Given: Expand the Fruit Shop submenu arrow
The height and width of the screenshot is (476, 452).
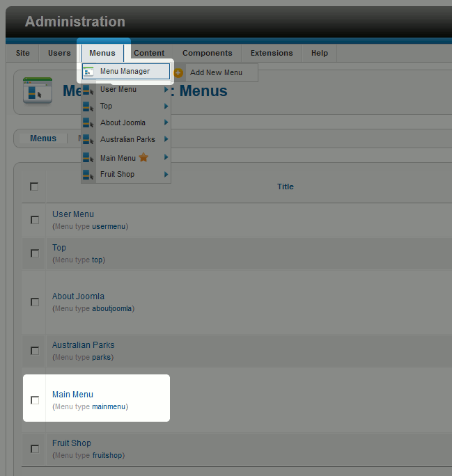Looking at the screenshot, I should pyautogui.click(x=166, y=175).
